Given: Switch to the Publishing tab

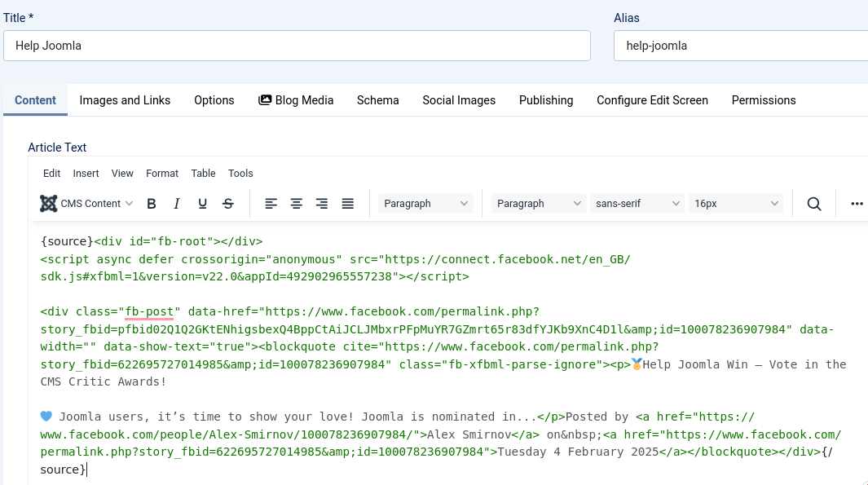Looking at the screenshot, I should 546,100.
